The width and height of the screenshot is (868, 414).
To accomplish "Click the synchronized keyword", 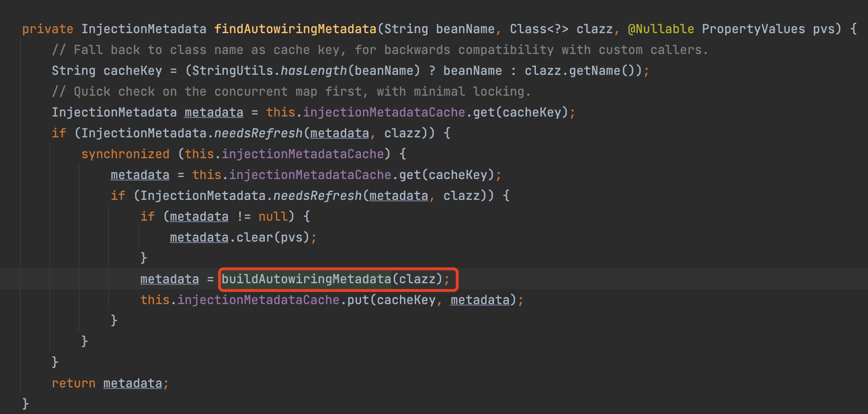I will click(126, 154).
